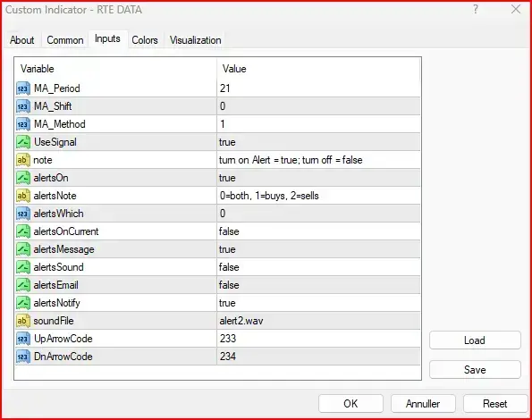Click the string icon beside alertsNote
The width and height of the screenshot is (532, 420).
(23, 196)
